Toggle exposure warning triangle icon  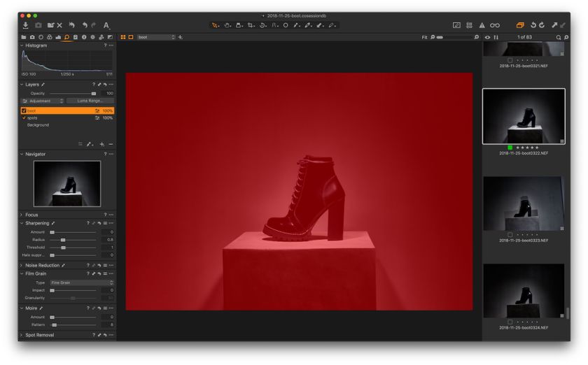pos(482,25)
